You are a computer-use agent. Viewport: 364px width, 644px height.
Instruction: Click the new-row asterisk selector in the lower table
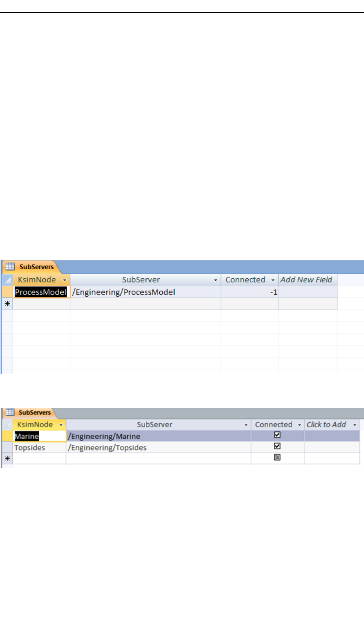tap(7, 458)
